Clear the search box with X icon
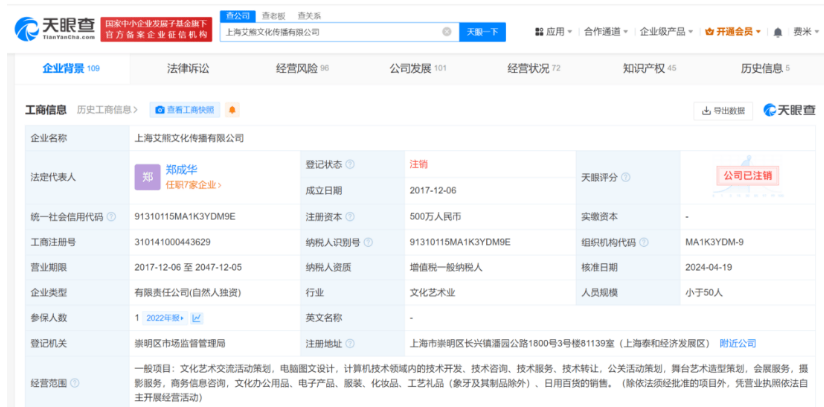The height and width of the screenshot is (407, 824). click(x=447, y=32)
